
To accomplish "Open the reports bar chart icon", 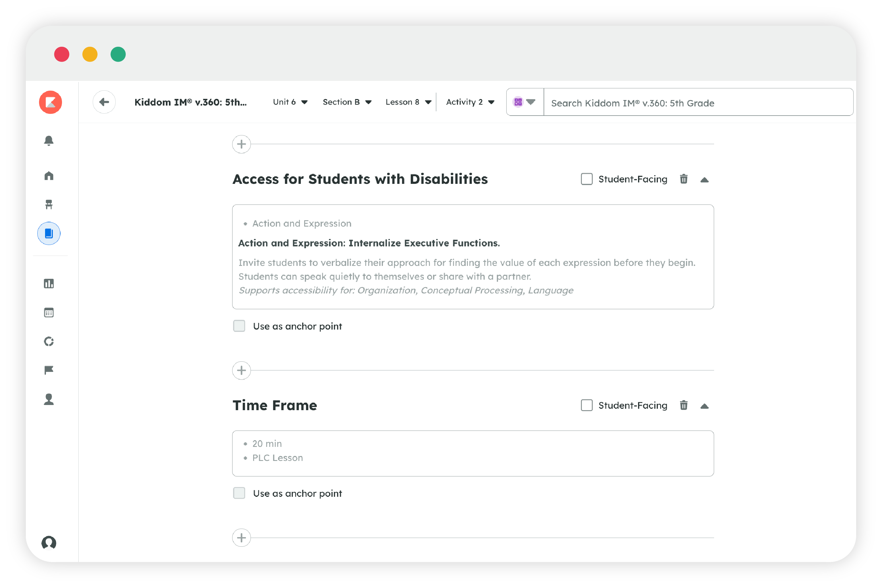I will [x=49, y=283].
